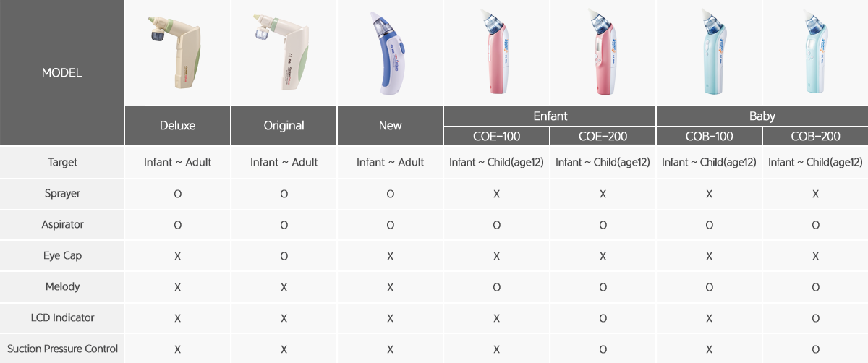The height and width of the screenshot is (363, 868).
Task: Click the MODEL header cell
Action: [x=61, y=72]
